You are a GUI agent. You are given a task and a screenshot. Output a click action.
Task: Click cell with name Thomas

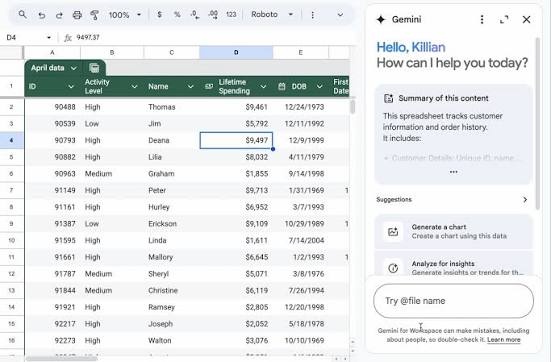click(x=171, y=107)
